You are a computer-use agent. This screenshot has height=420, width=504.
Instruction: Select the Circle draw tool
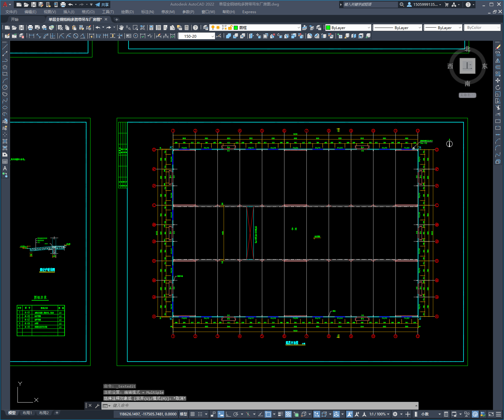5,87
